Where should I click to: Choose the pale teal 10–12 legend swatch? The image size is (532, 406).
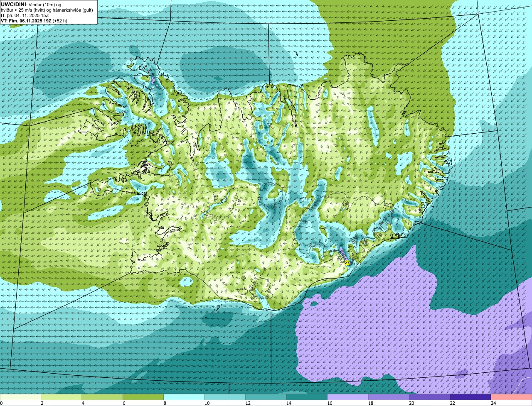click(x=225, y=397)
